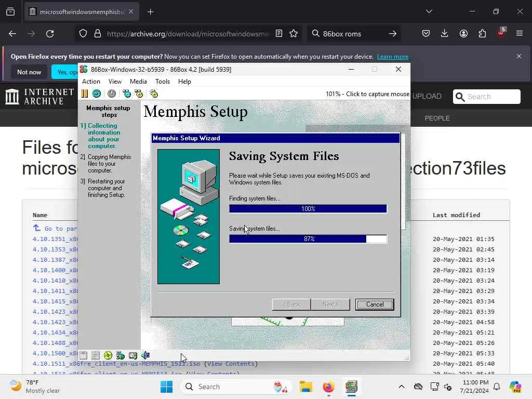
Task: Open 86Box settings gear toolbar icon
Action: click(154, 94)
